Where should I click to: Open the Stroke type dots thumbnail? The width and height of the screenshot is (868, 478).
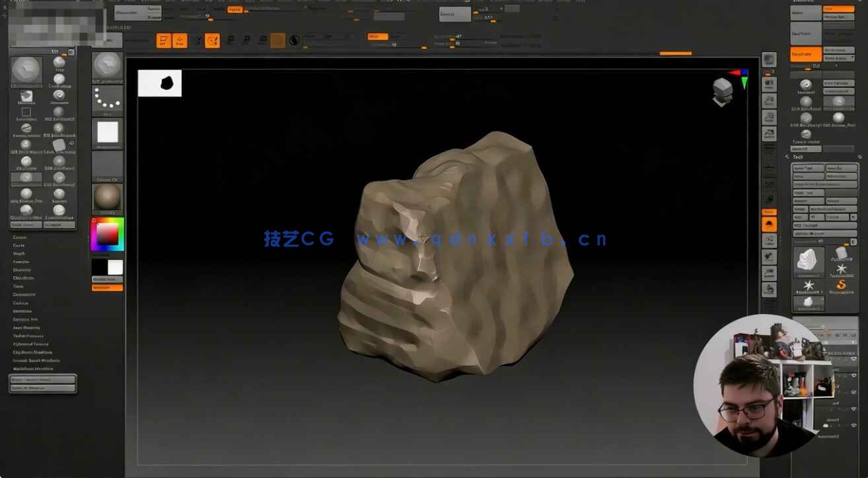click(x=107, y=100)
